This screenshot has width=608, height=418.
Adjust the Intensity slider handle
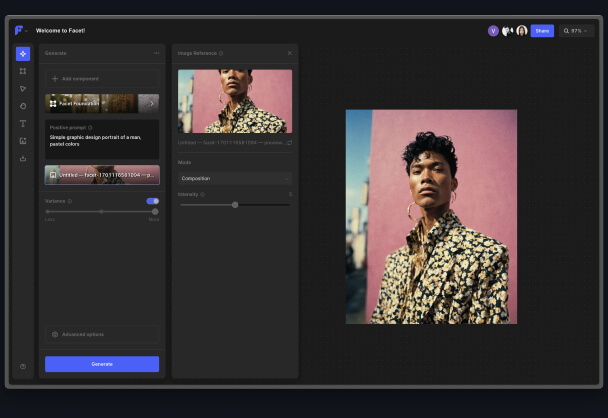pyautogui.click(x=235, y=205)
